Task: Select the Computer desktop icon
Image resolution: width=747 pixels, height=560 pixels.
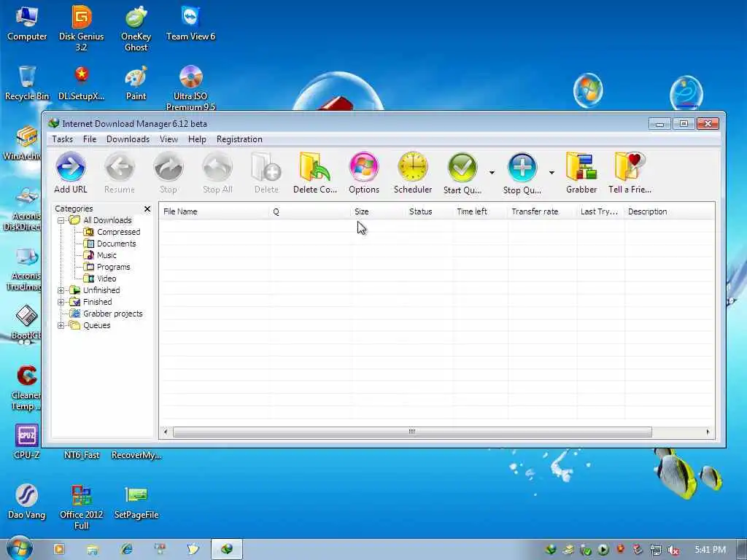Action: (27, 23)
